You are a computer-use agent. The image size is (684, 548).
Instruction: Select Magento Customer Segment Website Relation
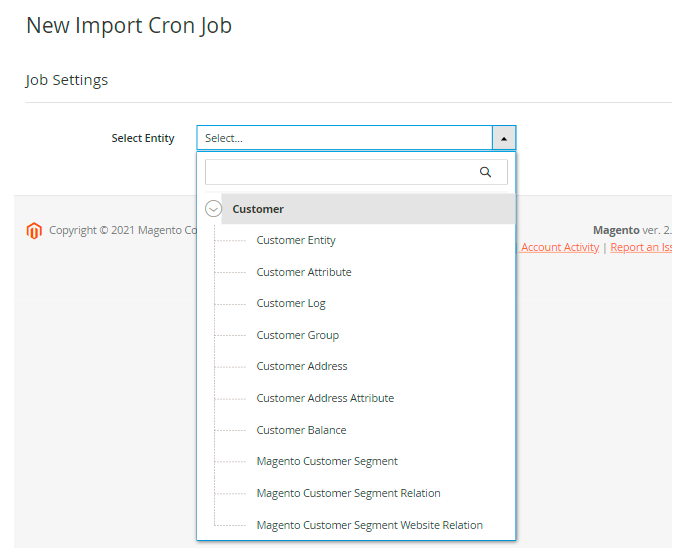coord(369,525)
